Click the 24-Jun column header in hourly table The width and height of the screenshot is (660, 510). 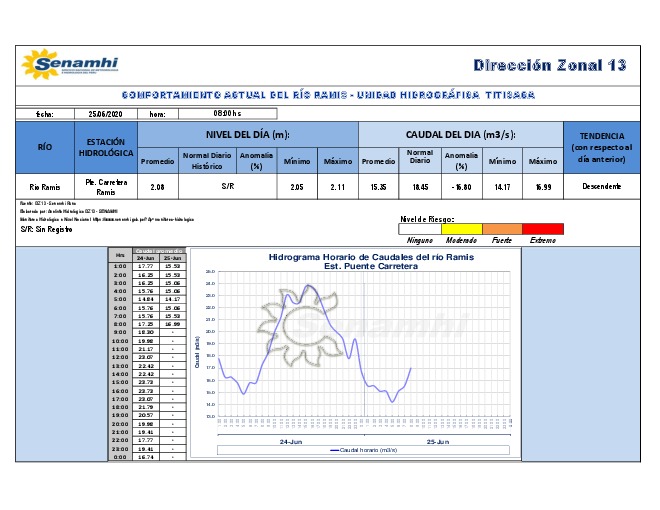click(145, 258)
